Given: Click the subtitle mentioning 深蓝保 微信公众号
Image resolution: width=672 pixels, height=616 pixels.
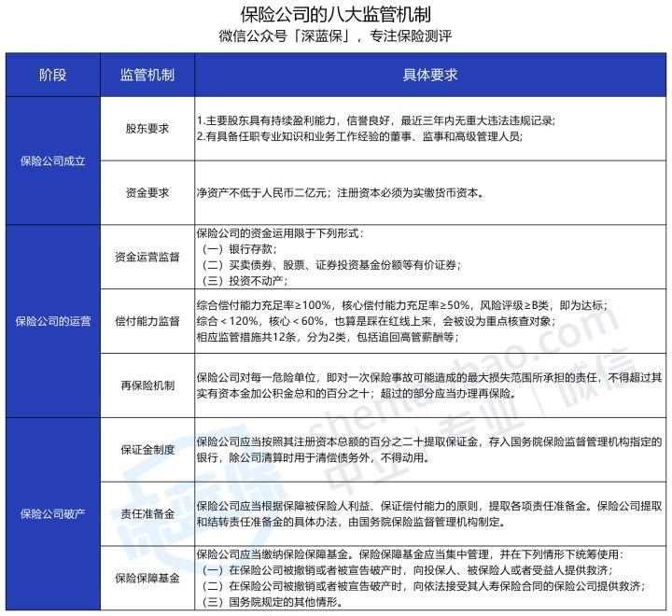Looking at the screenshot, I should tap(336, 38).
